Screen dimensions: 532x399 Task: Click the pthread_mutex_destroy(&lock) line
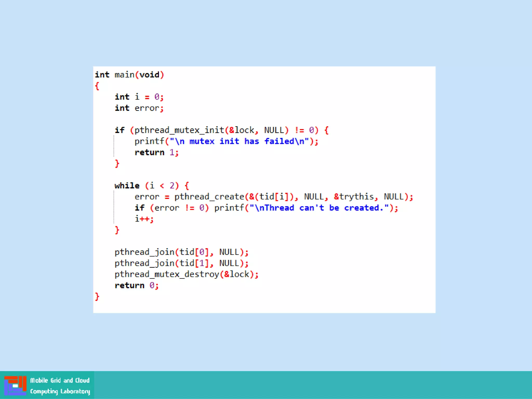186,274
